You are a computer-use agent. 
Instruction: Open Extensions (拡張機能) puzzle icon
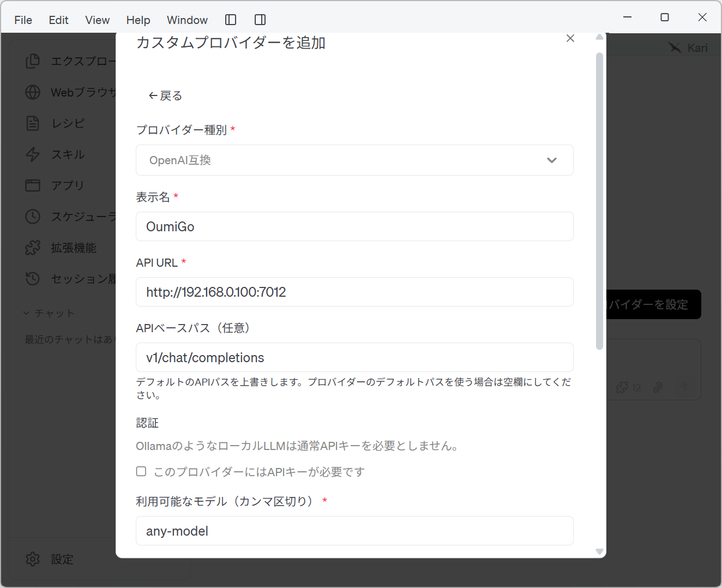point(33,248)
